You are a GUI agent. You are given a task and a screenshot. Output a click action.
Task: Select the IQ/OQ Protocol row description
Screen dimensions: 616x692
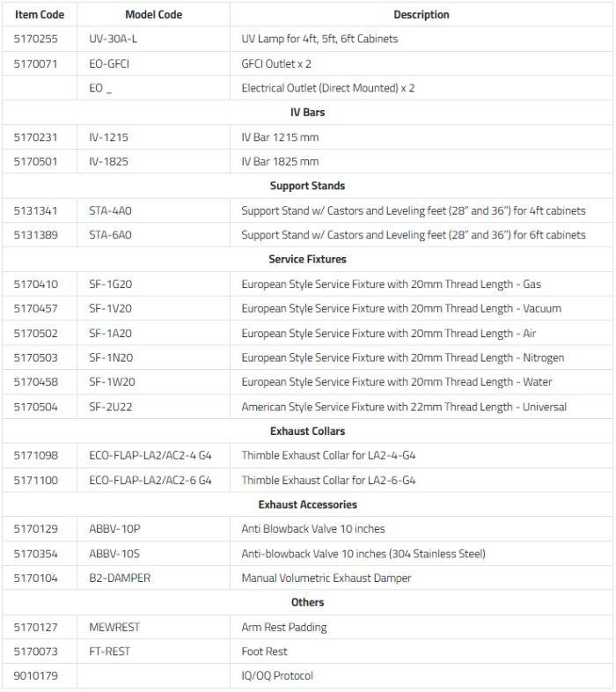pos(277,676)
